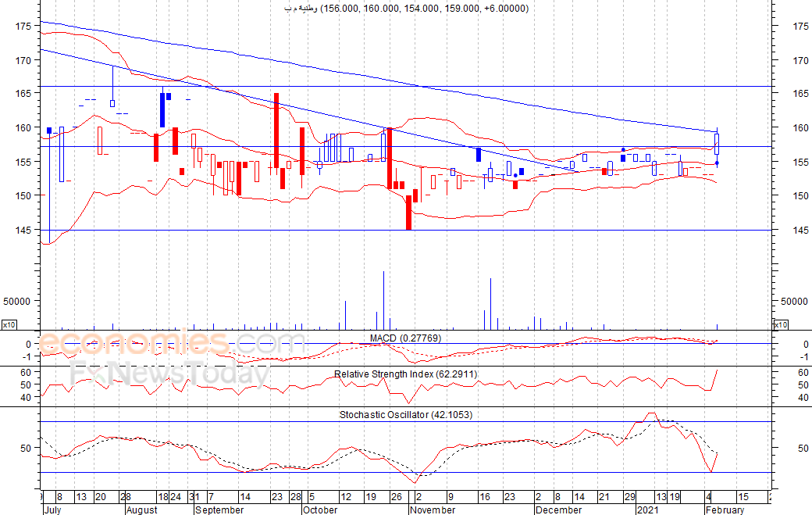This screenshot has height=515, width=812.
Task: Click the 0 label on right MACD axis
Action: tap(806, 344)
